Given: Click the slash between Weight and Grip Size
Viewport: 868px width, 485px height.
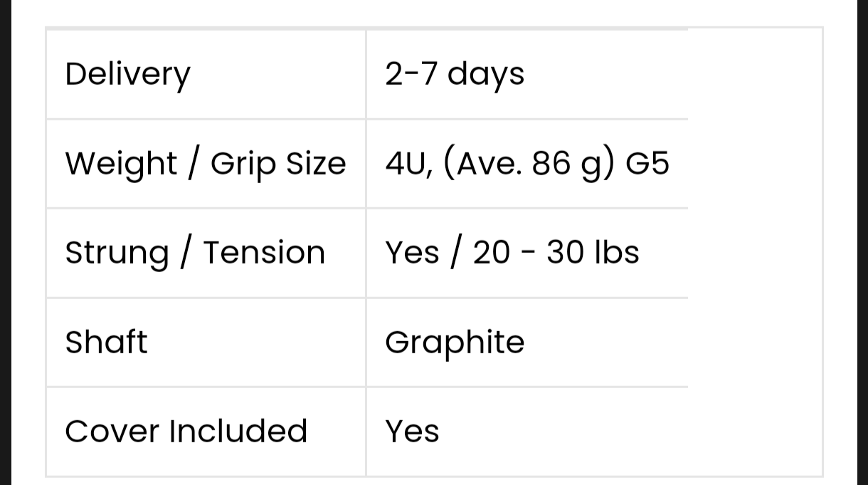Looking at the screenshot, I should click(193, 164).
